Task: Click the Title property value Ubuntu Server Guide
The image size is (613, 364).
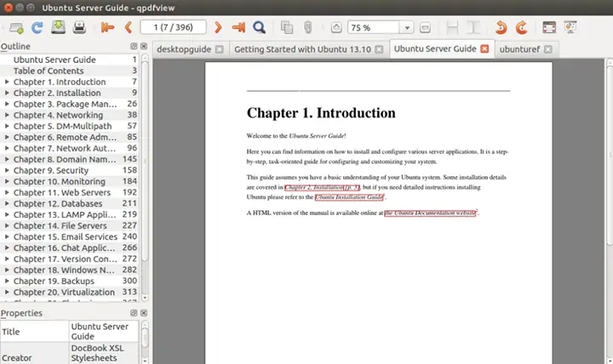Action: pos(104,331)
